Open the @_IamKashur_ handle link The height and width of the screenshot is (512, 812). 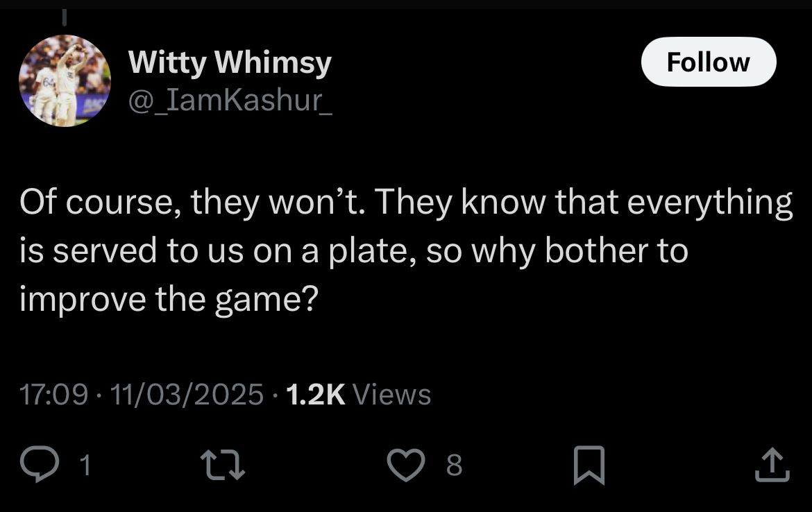click(230, 101)
